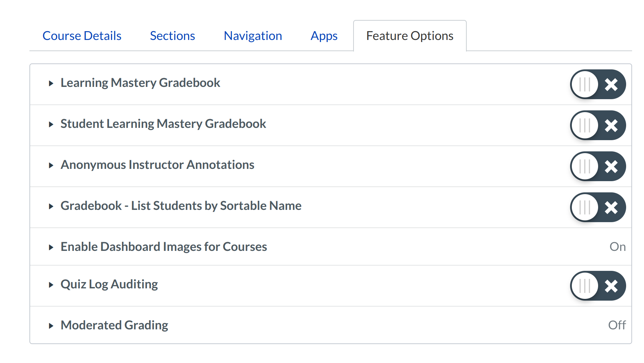Expand Moderated Grading disclosure triangle
Screen dimensions: 644x363
point(51,326)
